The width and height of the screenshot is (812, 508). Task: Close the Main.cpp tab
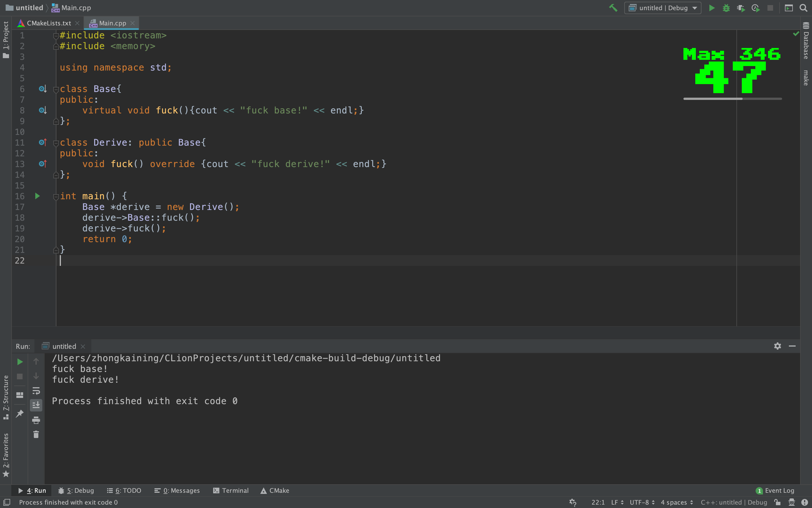point(133,23)
